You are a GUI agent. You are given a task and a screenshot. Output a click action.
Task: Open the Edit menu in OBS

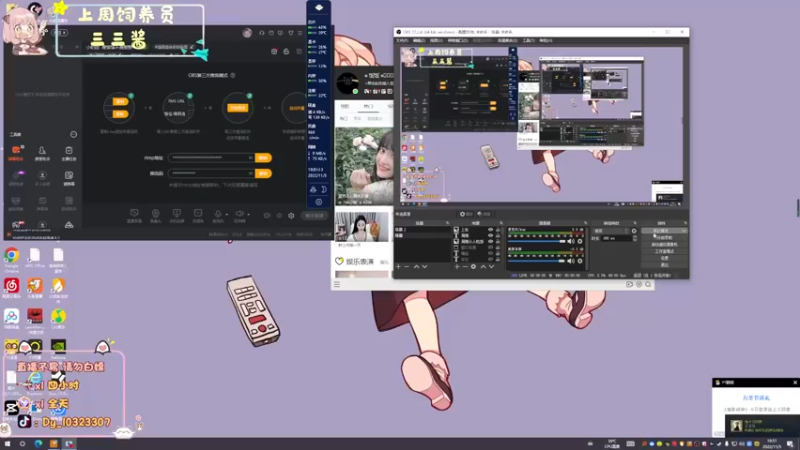[419, 40]
